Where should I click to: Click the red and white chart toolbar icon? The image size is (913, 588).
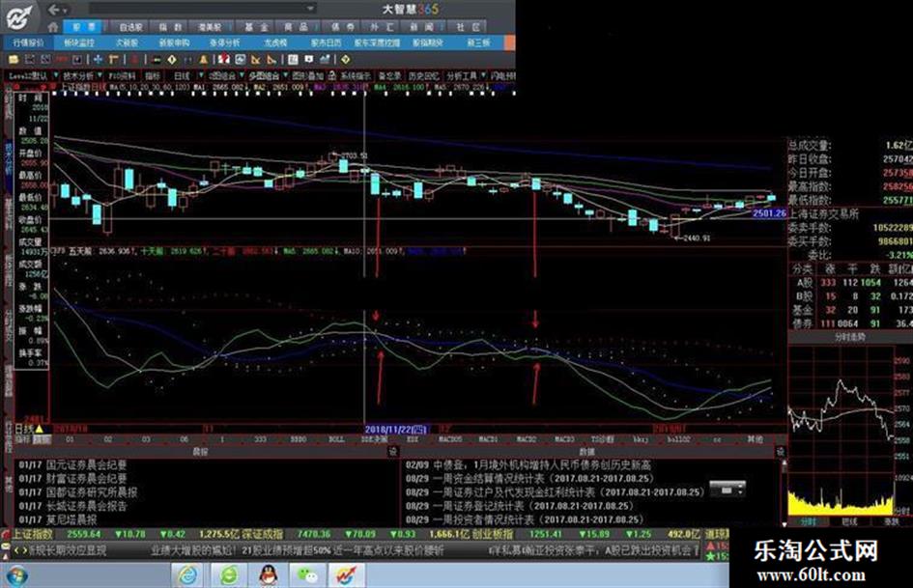(x=224, y=60)
